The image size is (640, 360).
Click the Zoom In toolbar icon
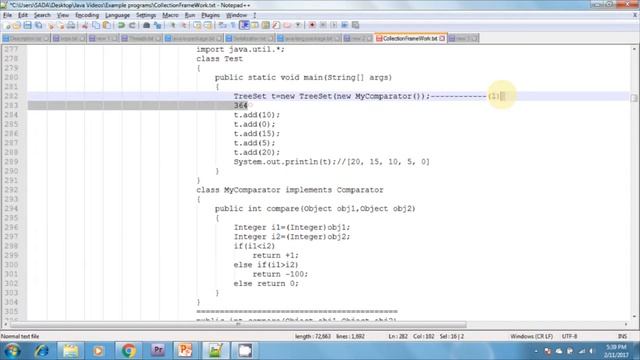click(173, 25)
